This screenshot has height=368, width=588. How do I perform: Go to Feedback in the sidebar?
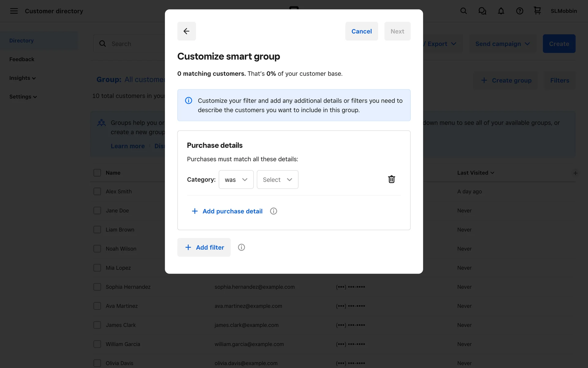(x=22, y=59)
